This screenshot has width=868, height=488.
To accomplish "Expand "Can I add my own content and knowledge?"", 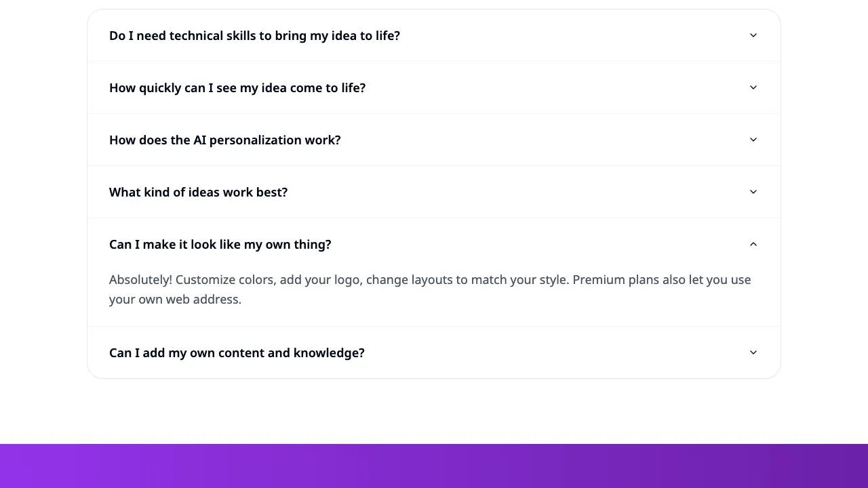I will [x=237, y=352].
